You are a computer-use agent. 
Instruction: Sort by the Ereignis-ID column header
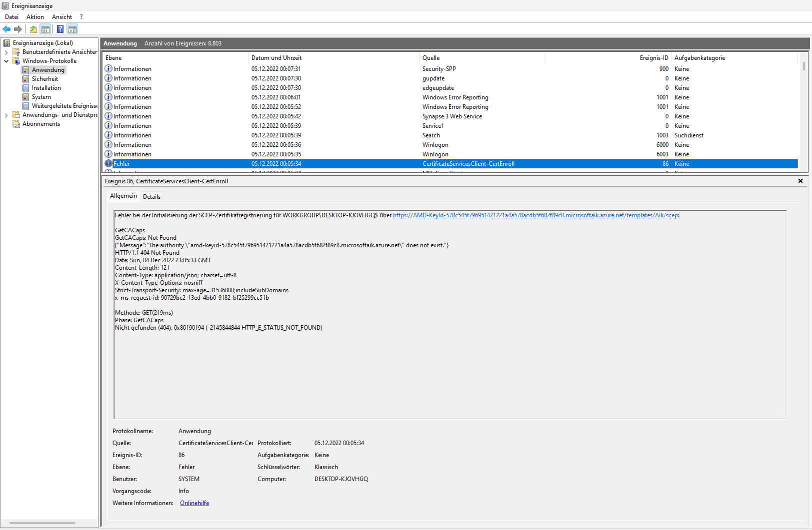coord(608,58)
